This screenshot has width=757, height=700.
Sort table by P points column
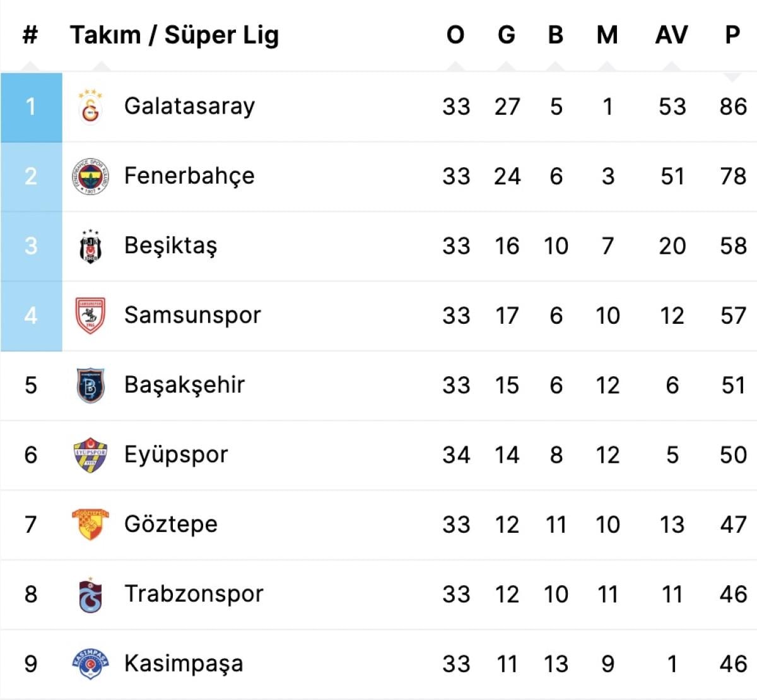click(732, 35)
